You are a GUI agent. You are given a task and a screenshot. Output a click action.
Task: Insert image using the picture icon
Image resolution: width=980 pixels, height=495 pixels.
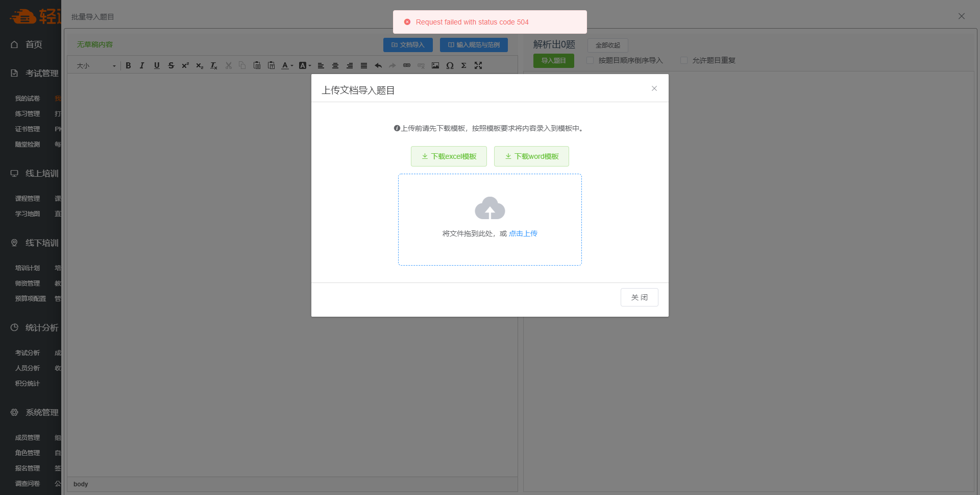click(x=435, y=65)
